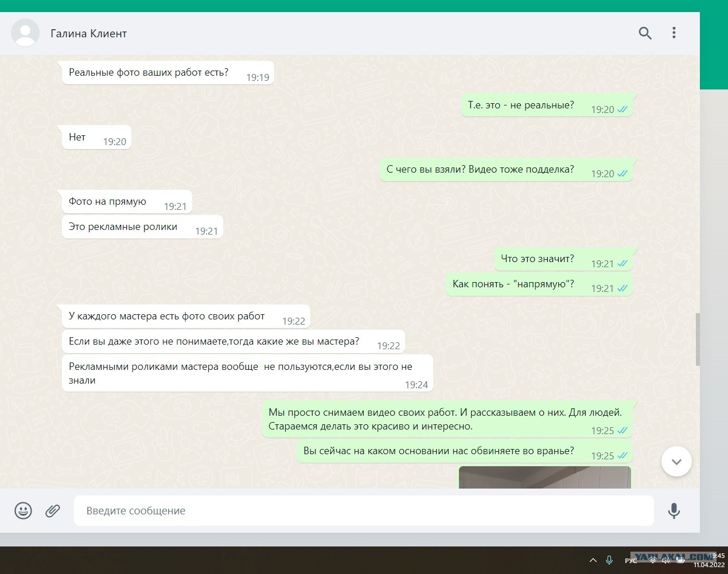Screen dimensions: 728x574
Task: Click the message input field
Action: pos(364,510)
